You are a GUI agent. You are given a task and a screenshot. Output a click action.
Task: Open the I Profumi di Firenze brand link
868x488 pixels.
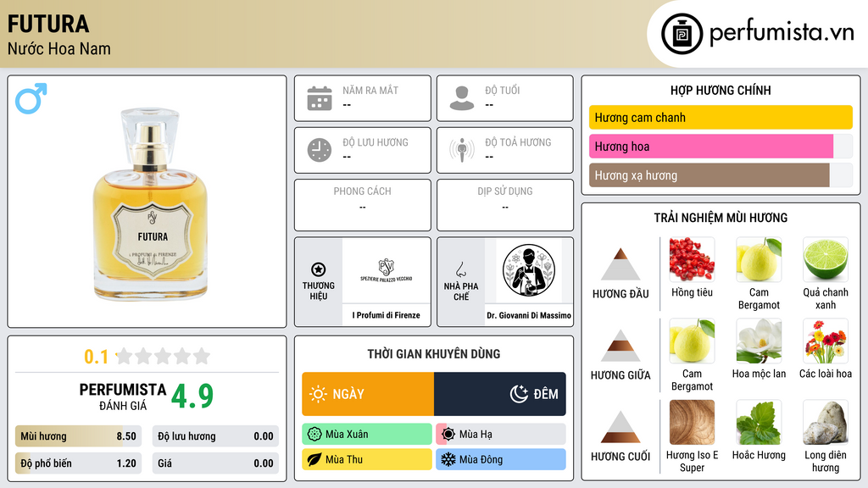coord(386,315)
